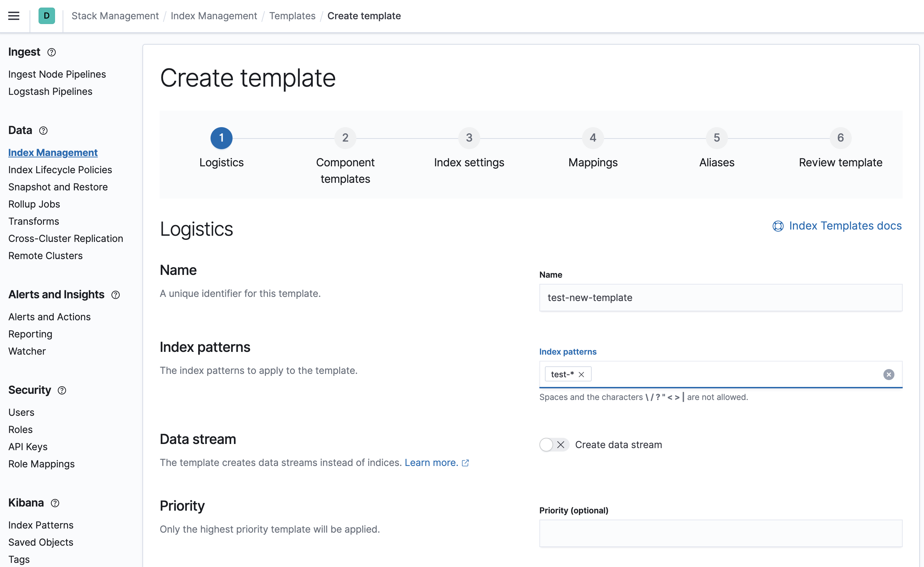
Task: Open Index Lifecycle Policies in sidebar
Action: pos(60,170)
